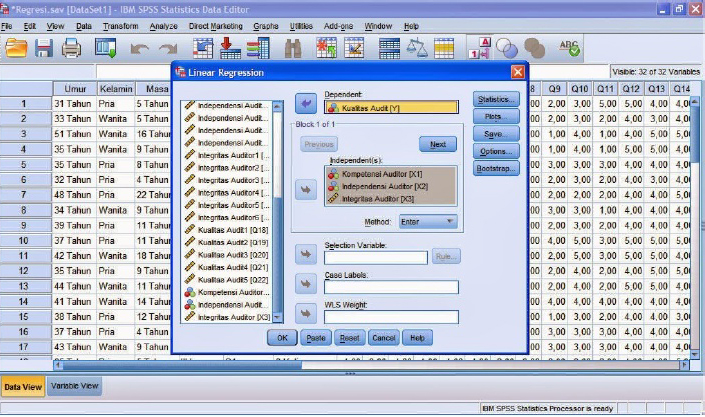The height and width of the screenshot is (417, 705).
Task: Open the Method dropdown set to Enter
Action: coord(428,221)
